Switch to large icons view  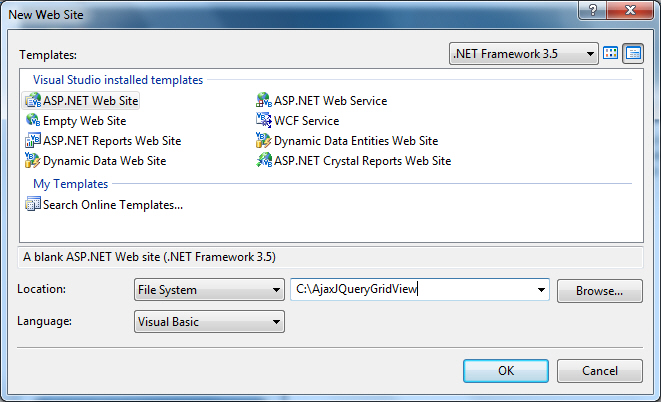(611, 53)
